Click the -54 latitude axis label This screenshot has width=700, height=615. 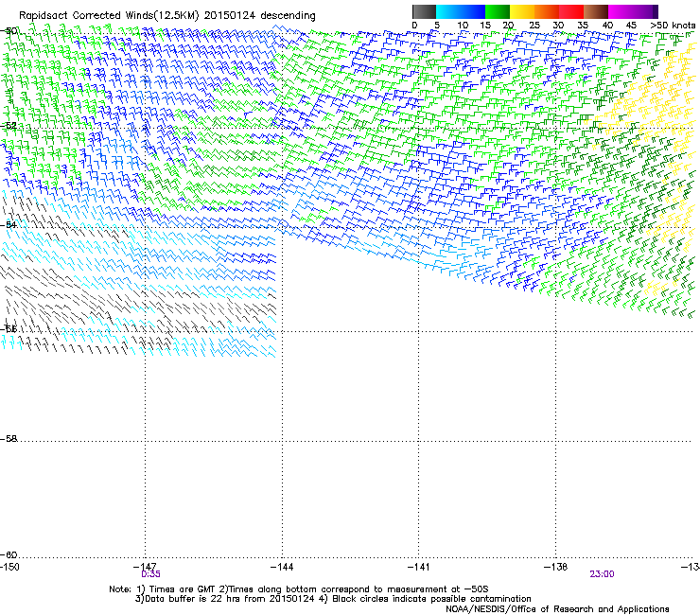[9, 224]
